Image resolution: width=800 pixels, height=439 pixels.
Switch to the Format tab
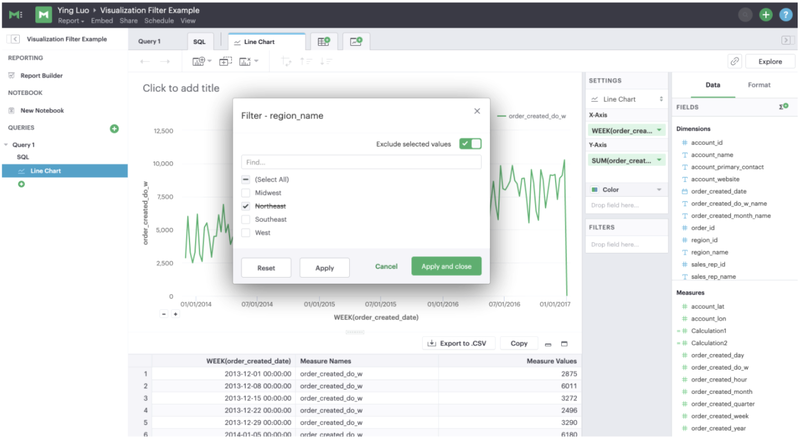759,85
